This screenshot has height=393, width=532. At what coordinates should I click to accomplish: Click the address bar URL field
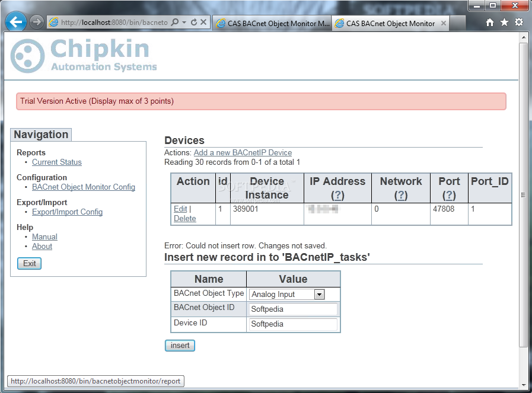pos(114,23)
